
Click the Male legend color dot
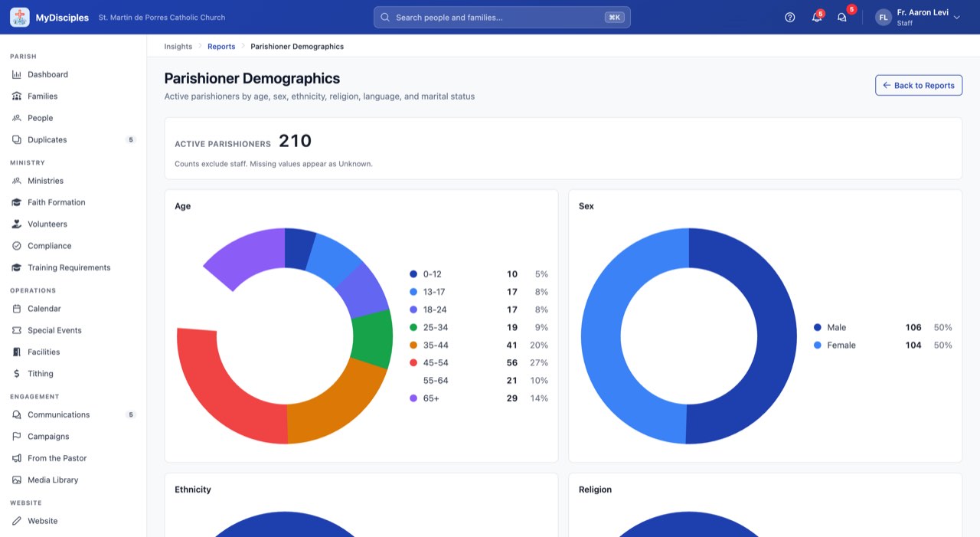(818, 327)
